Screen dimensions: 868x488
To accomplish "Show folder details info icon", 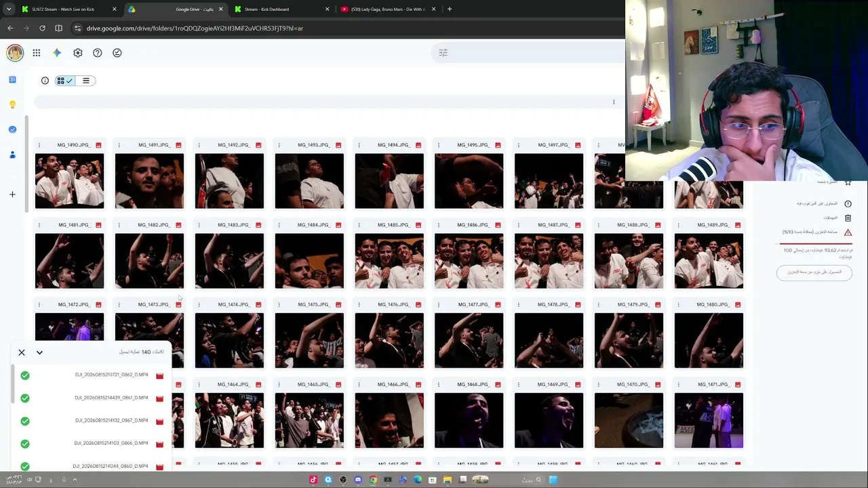I will coord(45,81).
